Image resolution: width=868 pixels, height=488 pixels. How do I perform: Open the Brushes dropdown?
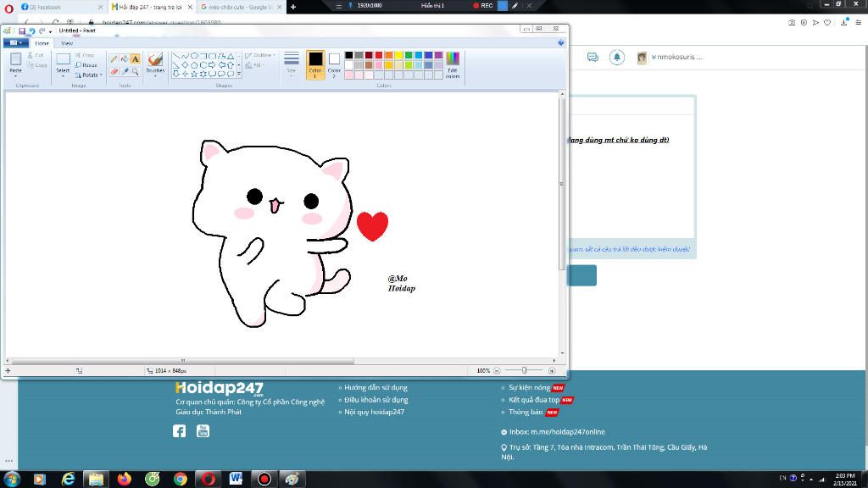156,75
